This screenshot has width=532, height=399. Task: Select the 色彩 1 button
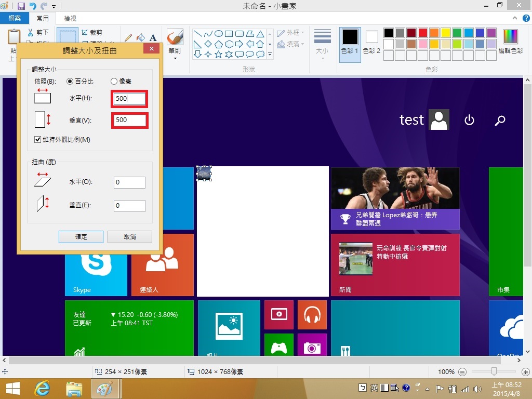tap(350, 45)
